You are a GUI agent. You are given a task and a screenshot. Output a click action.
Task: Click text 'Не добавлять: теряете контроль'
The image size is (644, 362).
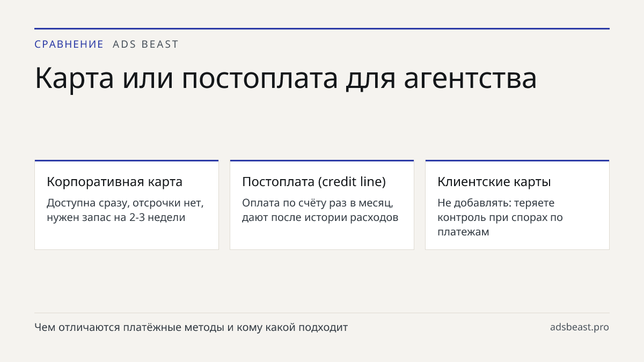[496, 210]
